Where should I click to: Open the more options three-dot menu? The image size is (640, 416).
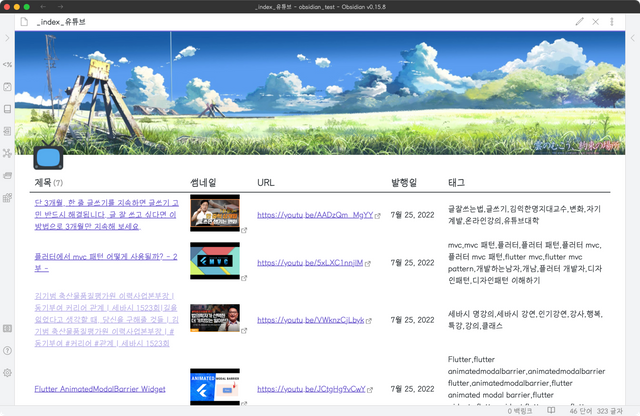611,22
